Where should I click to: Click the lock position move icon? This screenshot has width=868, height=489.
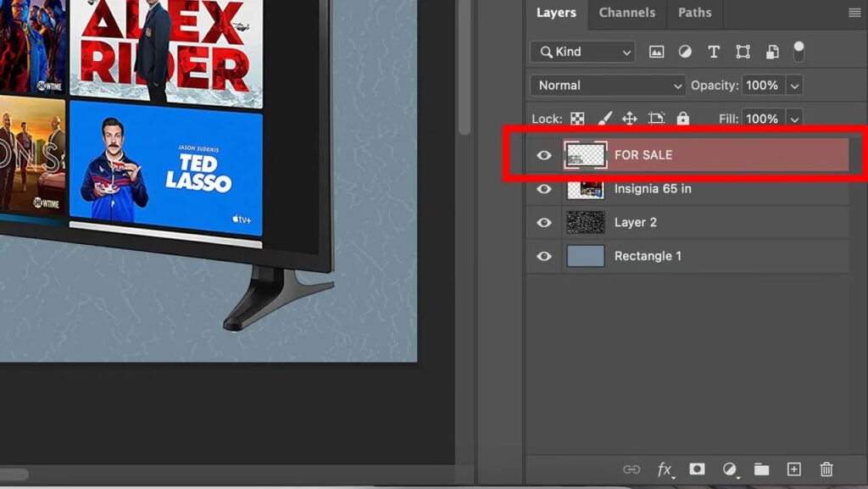click(630, 119)
